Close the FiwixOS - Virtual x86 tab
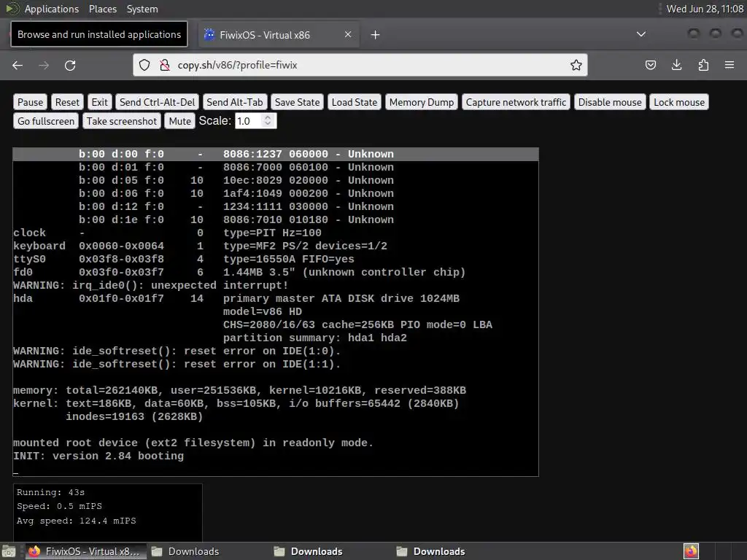The width and height of the screenshot is (747, 560). pos(348,35)
